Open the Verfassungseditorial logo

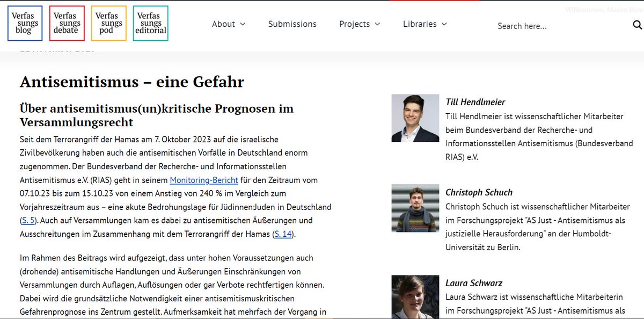coord(150,24)
